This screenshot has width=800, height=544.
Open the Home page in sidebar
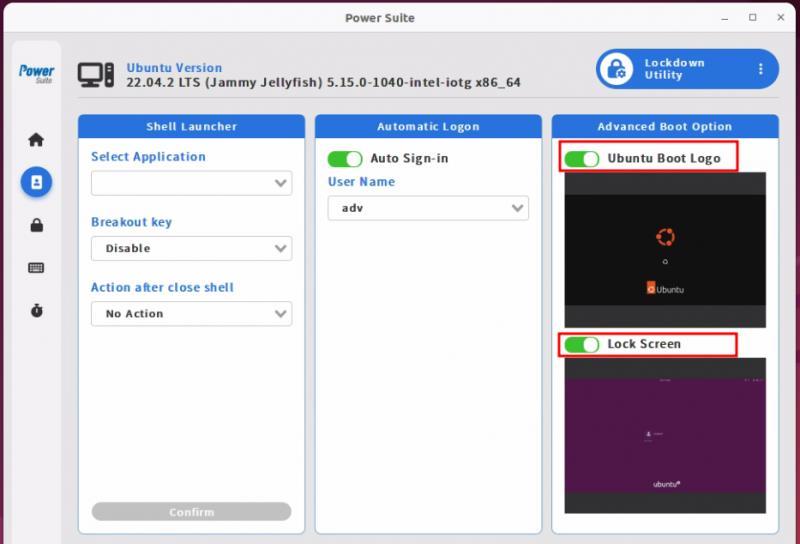(36, 139)
